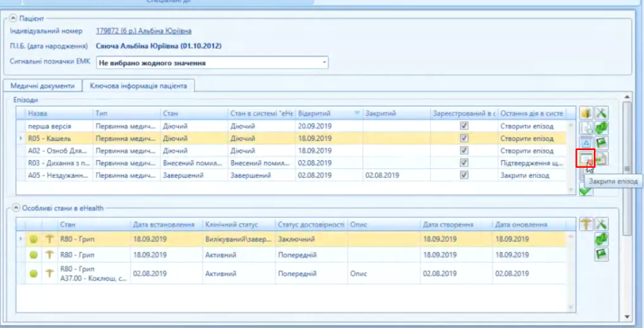Open the wrench-and-screwdriver settings icon beside Episodes table
The image size is (644, 328).
[602, 113]
